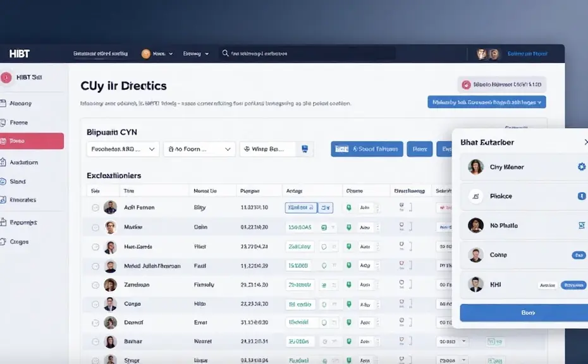This screenshot has width=588, height=364.
Task: Click the search magnifier icon in top bar
Action: pyautogui.click(x=225, y=54)
